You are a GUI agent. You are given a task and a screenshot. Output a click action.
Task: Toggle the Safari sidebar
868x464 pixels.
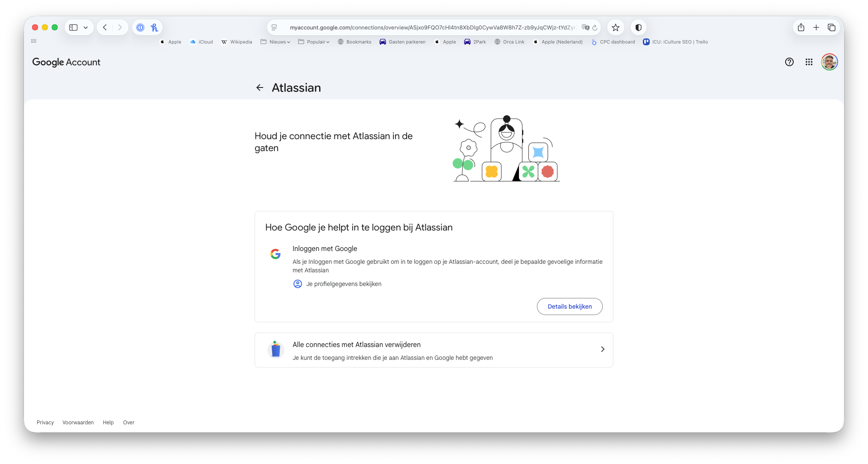(x=73, y=27)
